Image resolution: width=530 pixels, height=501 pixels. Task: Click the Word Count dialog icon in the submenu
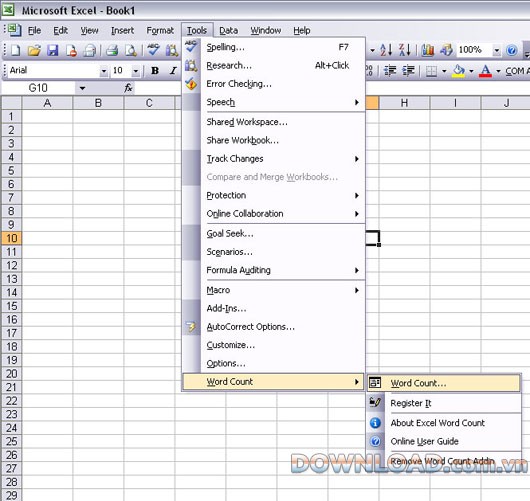(375, 383)
